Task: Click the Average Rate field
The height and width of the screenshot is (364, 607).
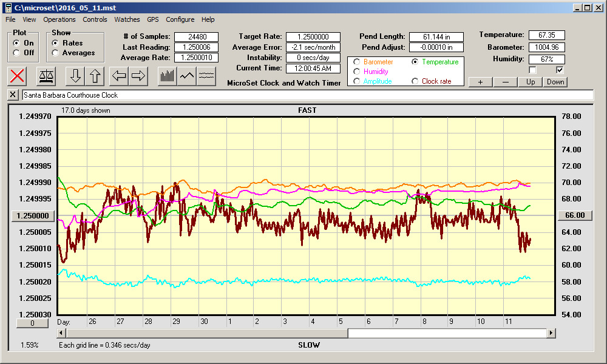Action: coord(196,58)
